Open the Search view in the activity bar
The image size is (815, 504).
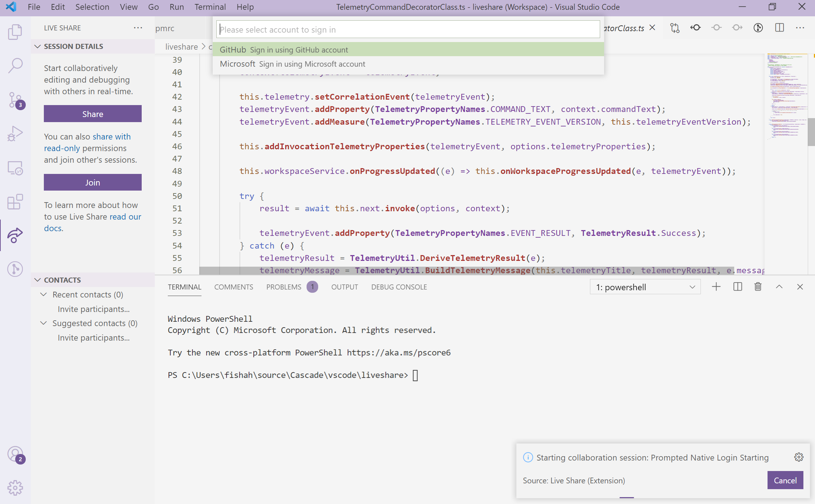click(15, 65)
